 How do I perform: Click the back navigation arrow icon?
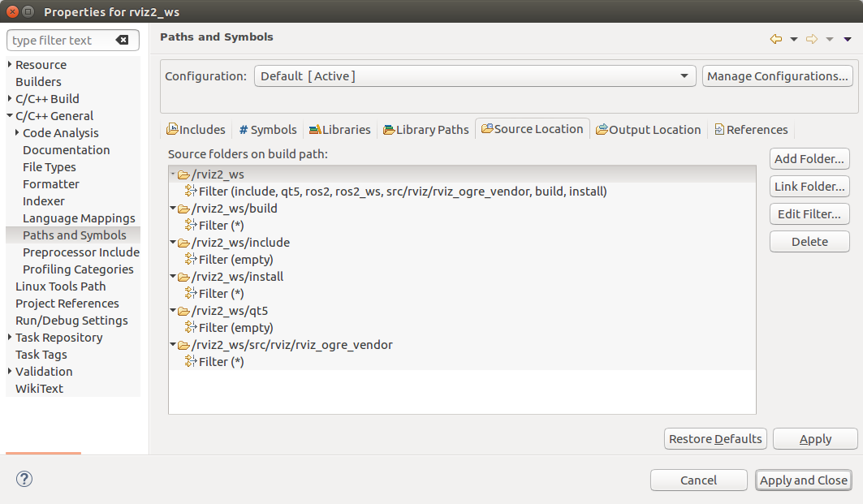pyautogui.click(x=775, y=39)
